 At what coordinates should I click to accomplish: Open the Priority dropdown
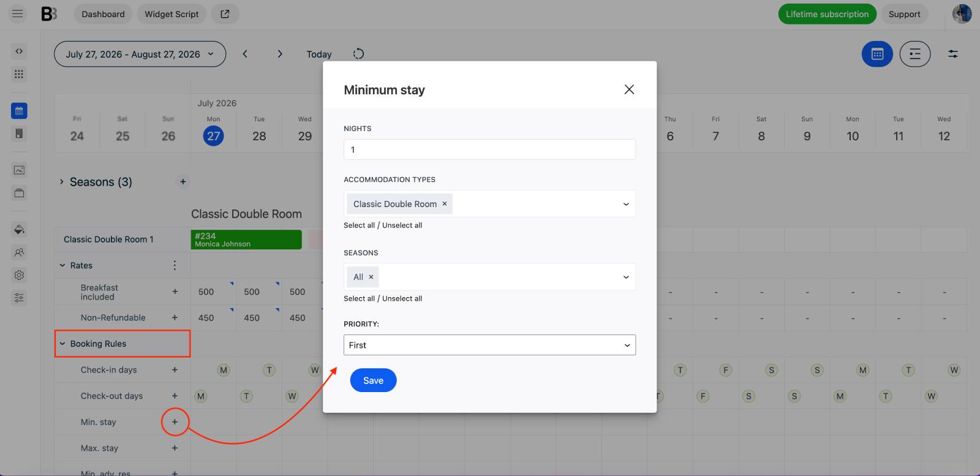tap(489, 345)
